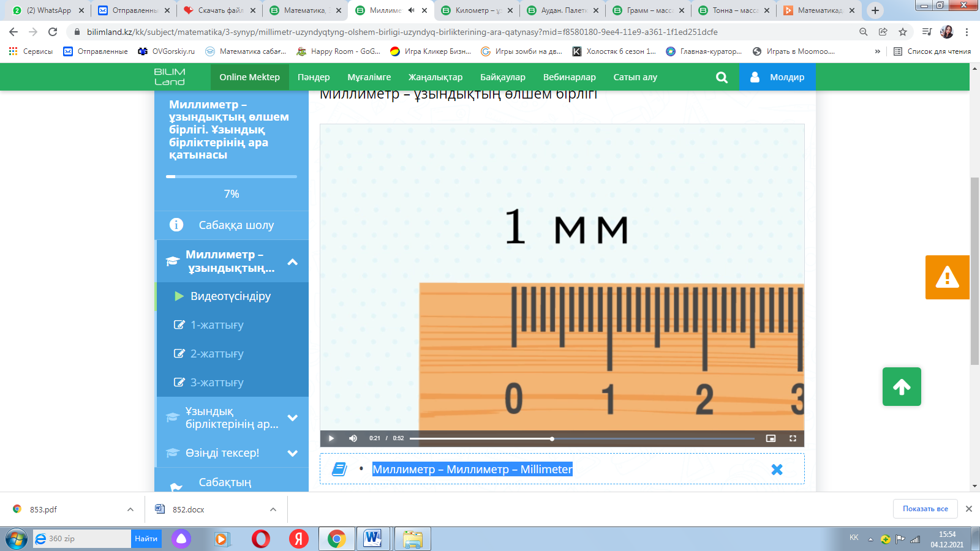The width and height of the screenshot is (980, 551).
Task: Click the Сатып алу link
Action: click(x=635, y=77)
